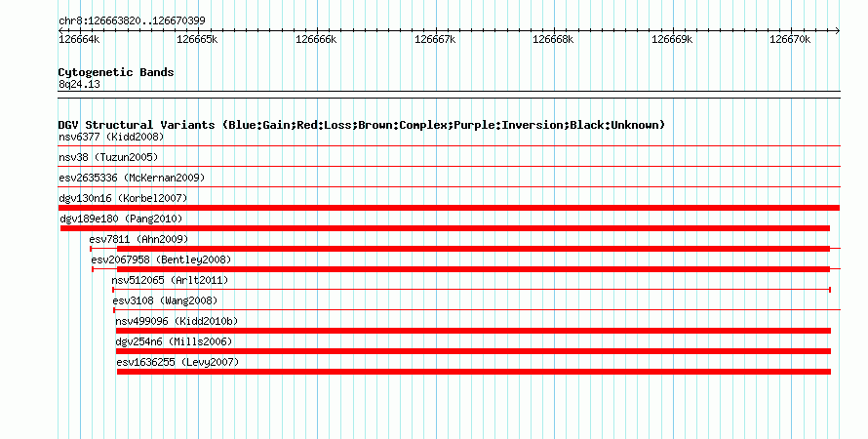Click the thick red bar under dgv254n6
The width and height of the screenshot is (868, 439).
tap(473, 351)
